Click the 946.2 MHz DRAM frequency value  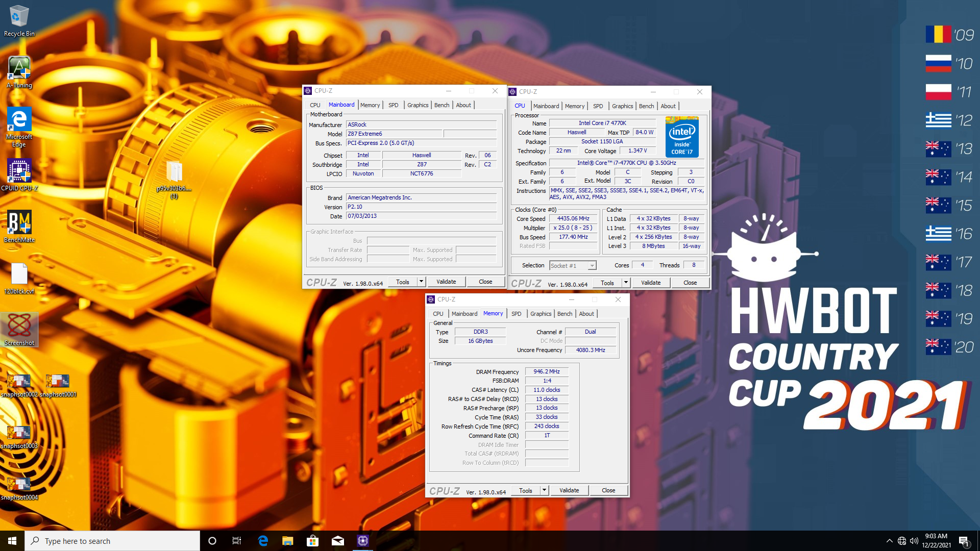pos(547,371)
